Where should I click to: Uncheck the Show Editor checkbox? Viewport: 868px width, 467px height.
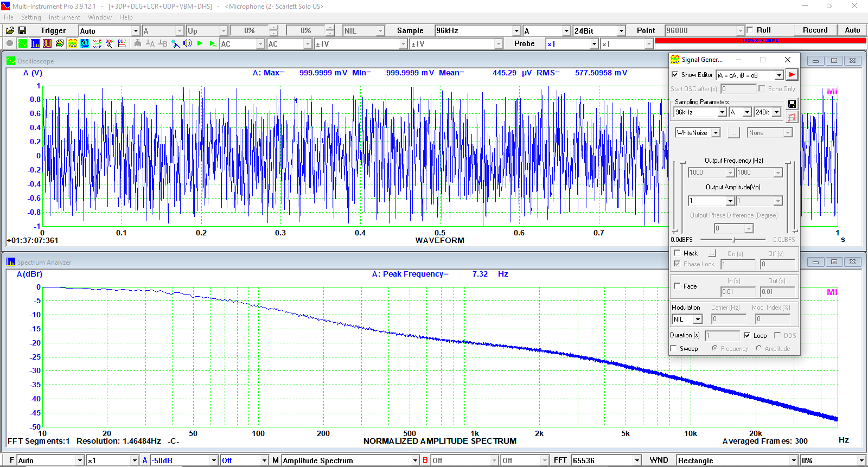point(675,75)
